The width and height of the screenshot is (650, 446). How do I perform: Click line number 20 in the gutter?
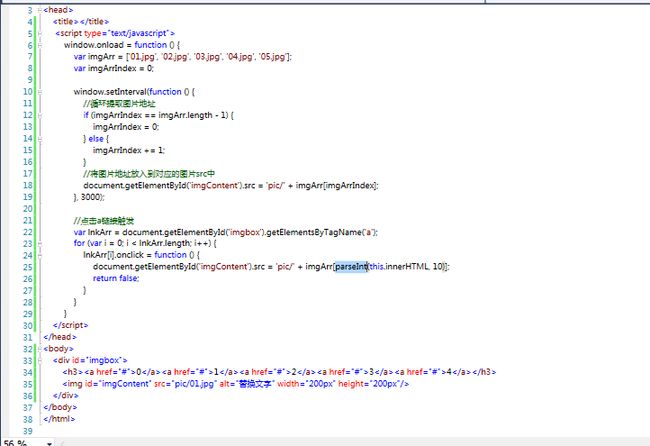click(27, 209)
